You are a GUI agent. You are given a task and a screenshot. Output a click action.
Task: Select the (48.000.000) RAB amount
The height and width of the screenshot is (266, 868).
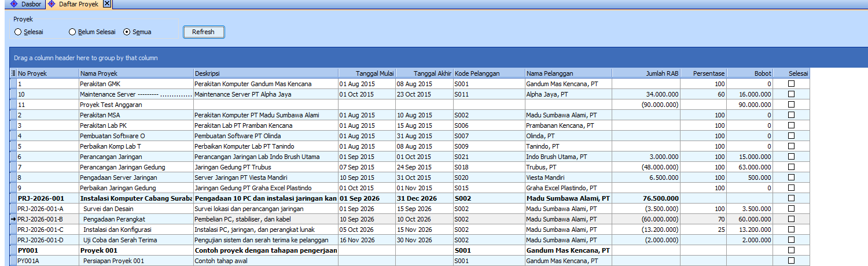(x=646, y=167)
